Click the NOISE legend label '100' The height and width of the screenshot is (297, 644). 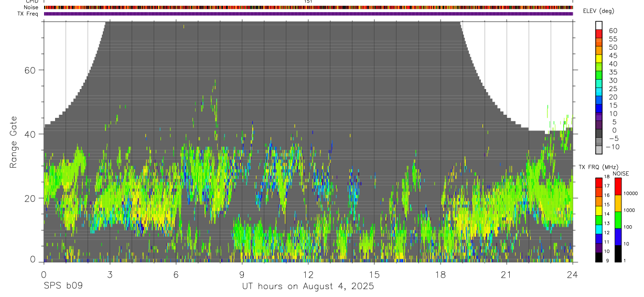click(x=627, y=227)
